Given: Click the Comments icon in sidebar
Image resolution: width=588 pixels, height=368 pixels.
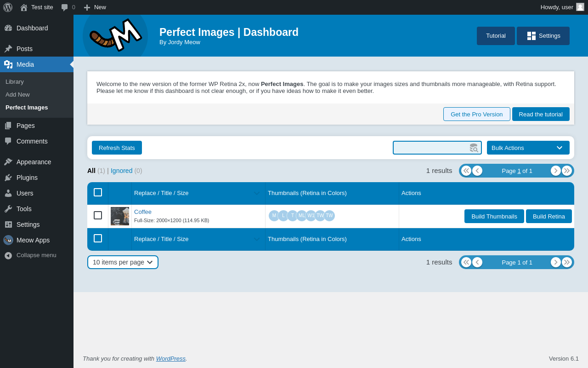Looking at the screenshot, I should coord(8,141).
